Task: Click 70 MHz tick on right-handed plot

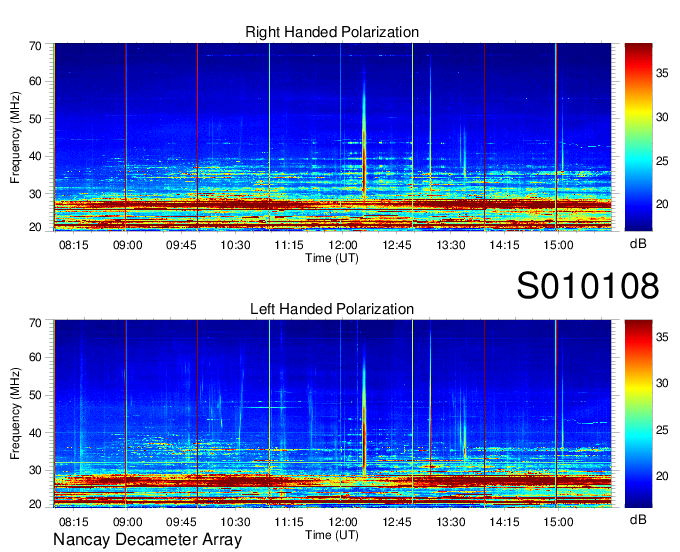Action: pos(35,46)
